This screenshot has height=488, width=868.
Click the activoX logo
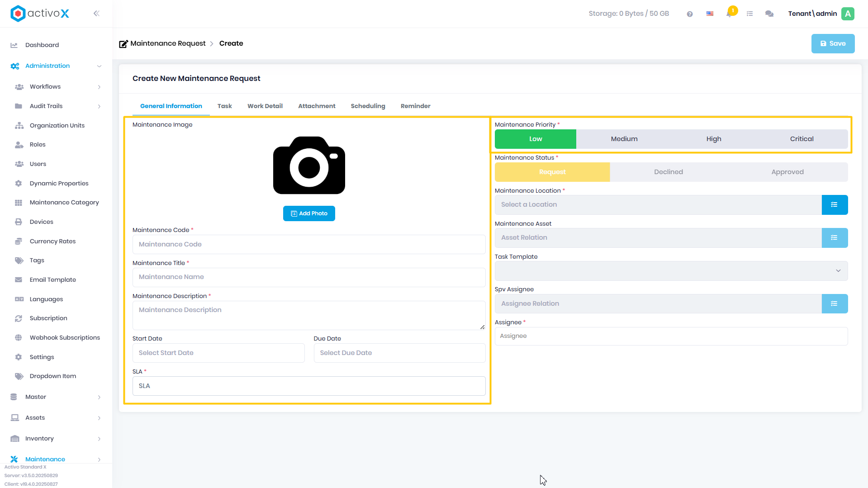coord(40,14)
